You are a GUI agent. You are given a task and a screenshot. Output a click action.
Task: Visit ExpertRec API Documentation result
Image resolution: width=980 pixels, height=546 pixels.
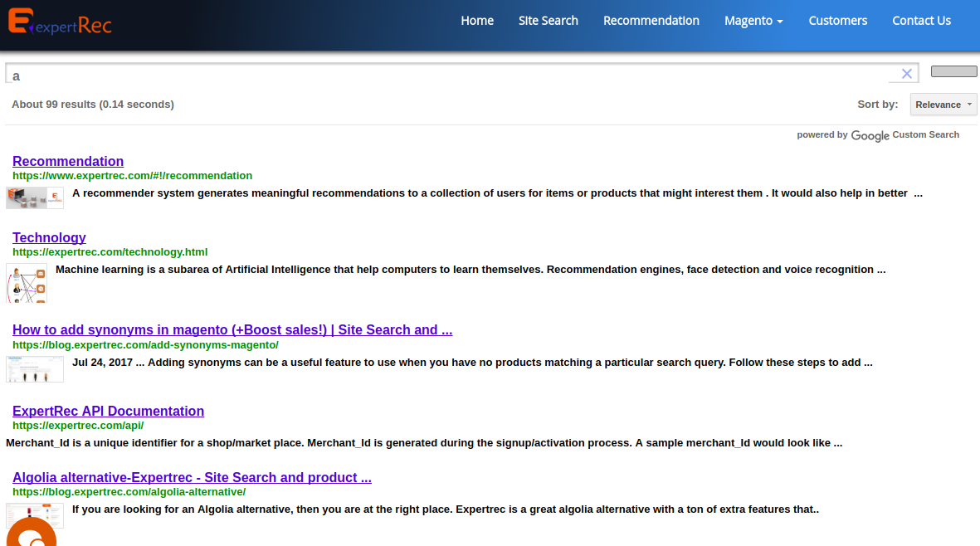(x=108, y=411)
